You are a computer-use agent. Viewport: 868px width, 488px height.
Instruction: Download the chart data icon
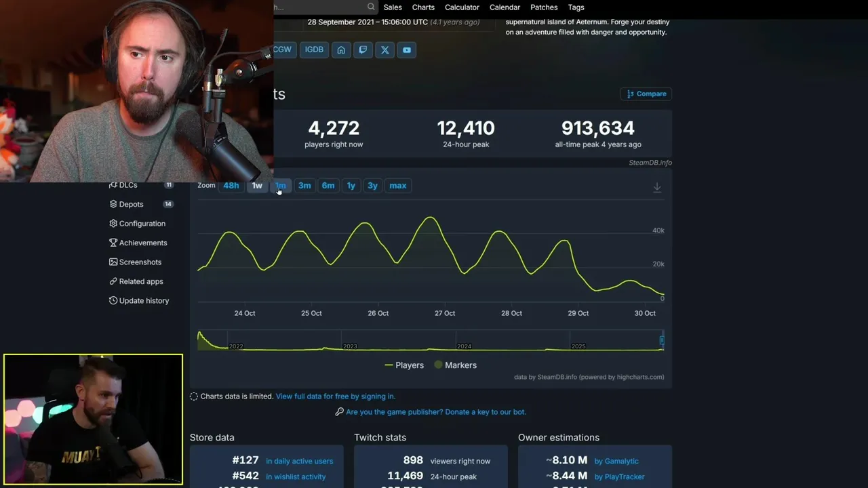[657, 188]
